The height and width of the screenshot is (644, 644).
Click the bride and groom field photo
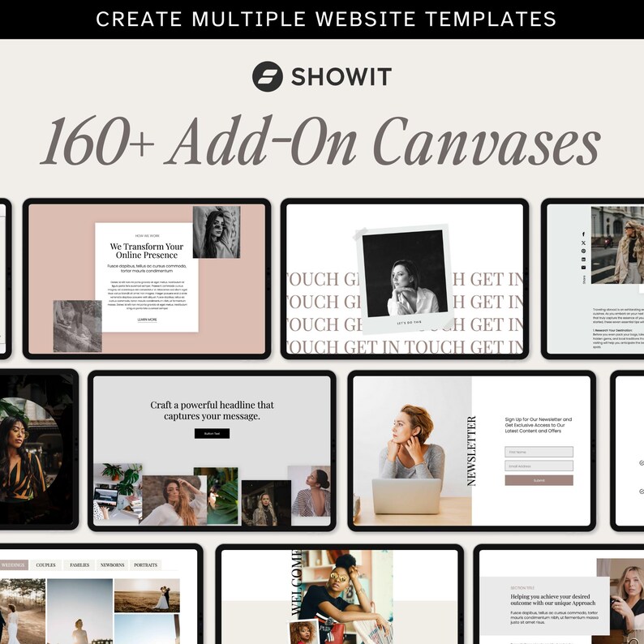tap(147, 595)
